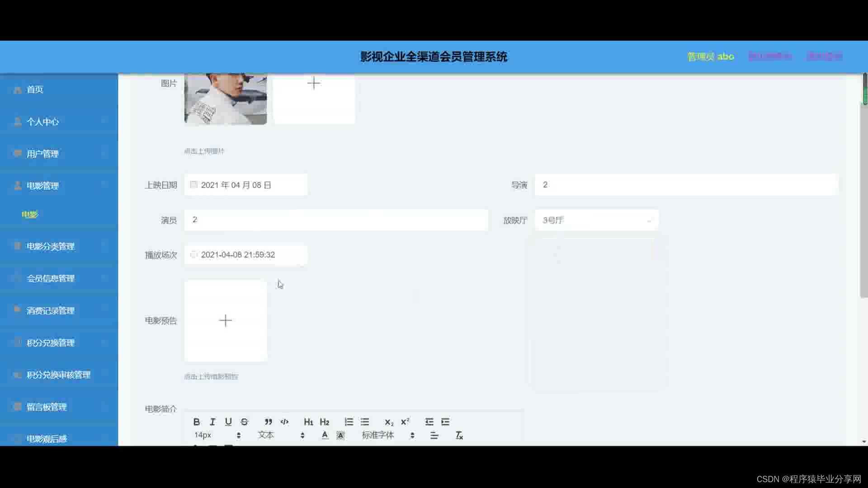This screenshot has width=868, height=488.
Task: Toggle subscript formatting
Action: (x=389, y=422)
